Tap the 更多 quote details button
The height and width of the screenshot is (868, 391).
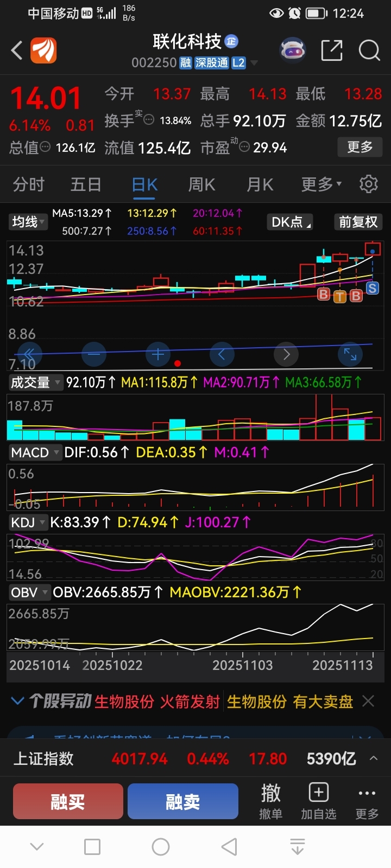360,147
